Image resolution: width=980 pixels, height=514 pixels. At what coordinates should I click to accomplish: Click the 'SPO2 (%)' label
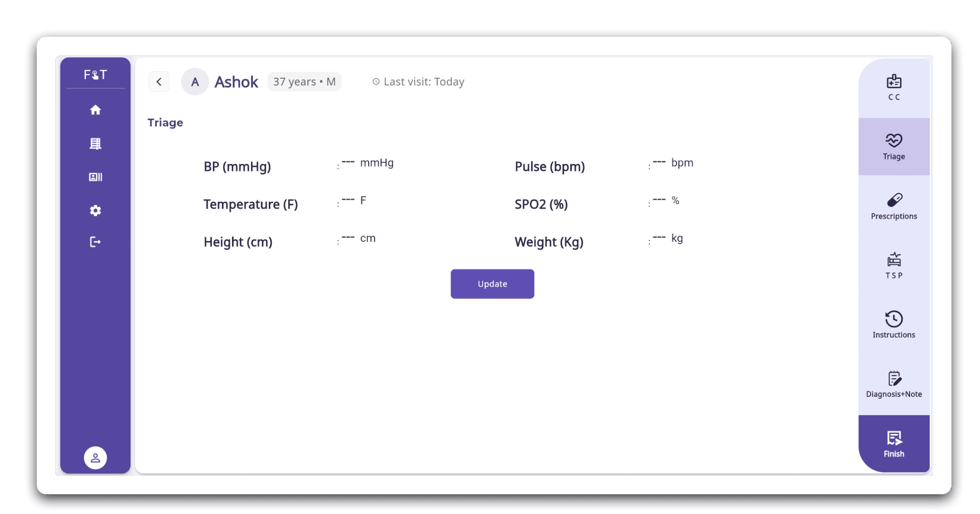[x=541, y=204]
